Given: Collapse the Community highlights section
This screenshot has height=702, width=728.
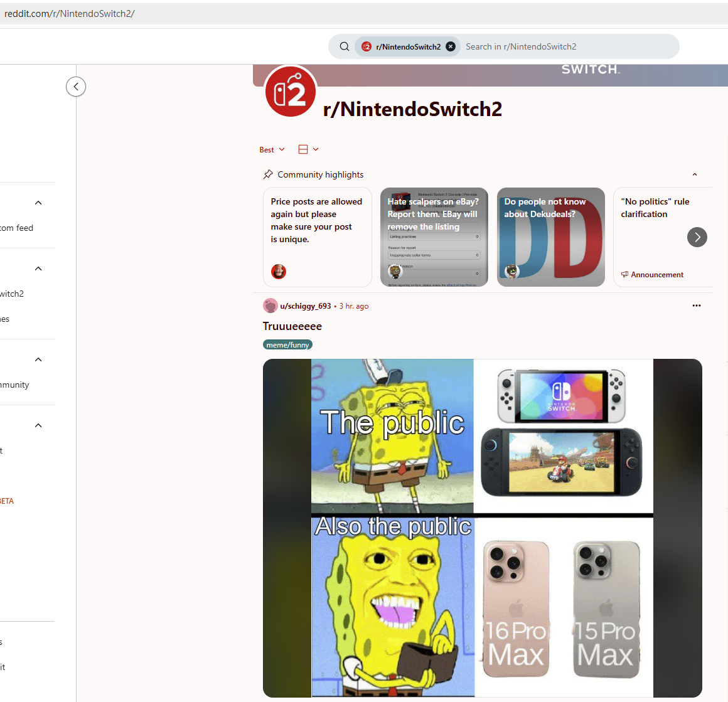Looking at the screenshot, I should tap(695, 174).
